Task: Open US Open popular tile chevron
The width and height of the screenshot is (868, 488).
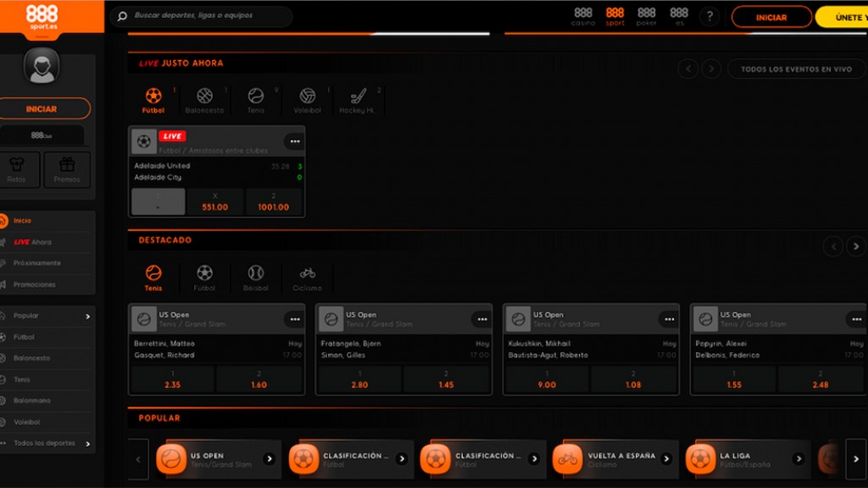Action: (269, 458)
